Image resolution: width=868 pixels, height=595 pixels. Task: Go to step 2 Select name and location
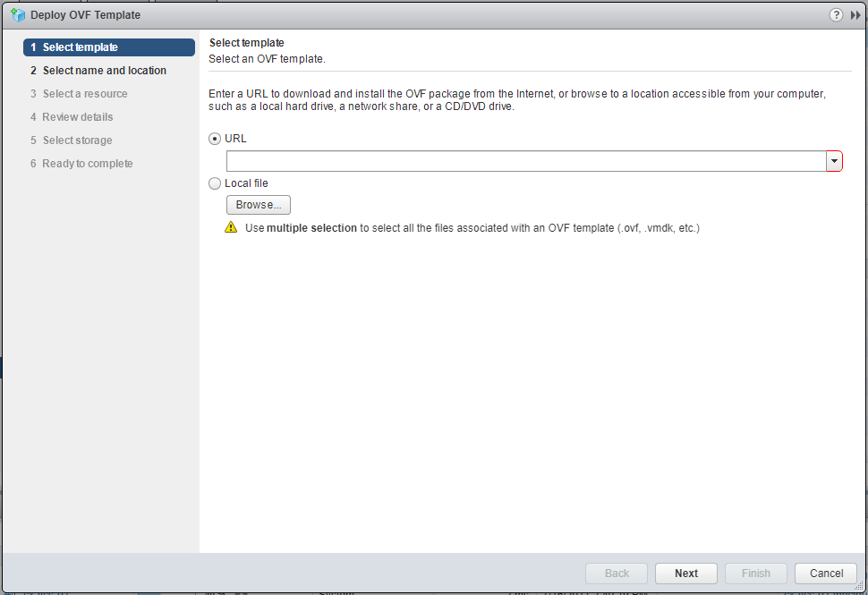104,71
